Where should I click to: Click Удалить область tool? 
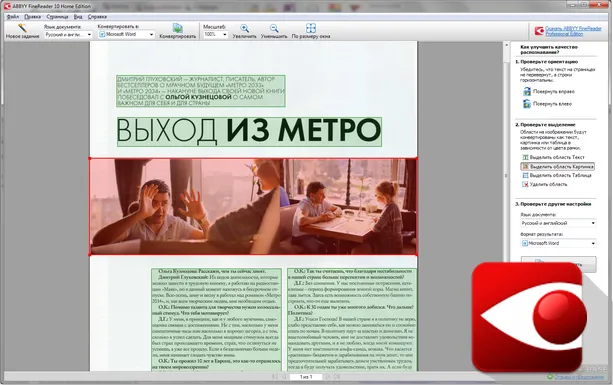pyautogui.click(x=545, y=184)
